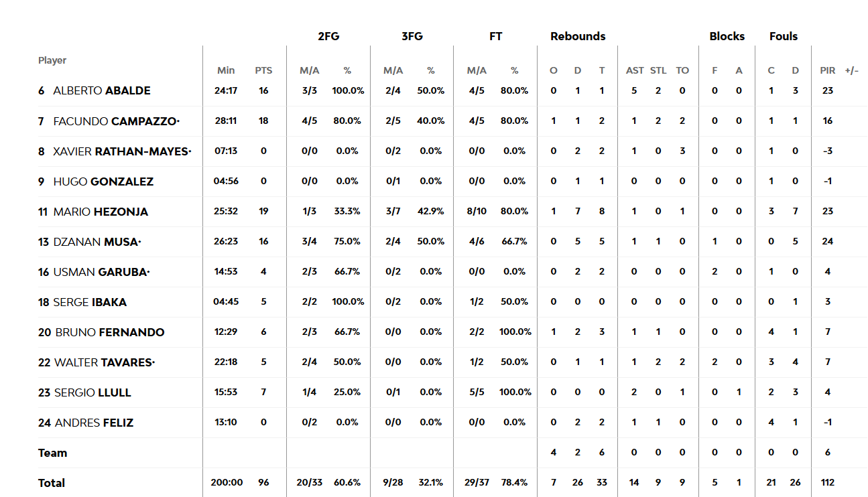This screenshot has height=497, width=868.
Task: Open Andres Feliz player profile
Action: coord(94,423)
